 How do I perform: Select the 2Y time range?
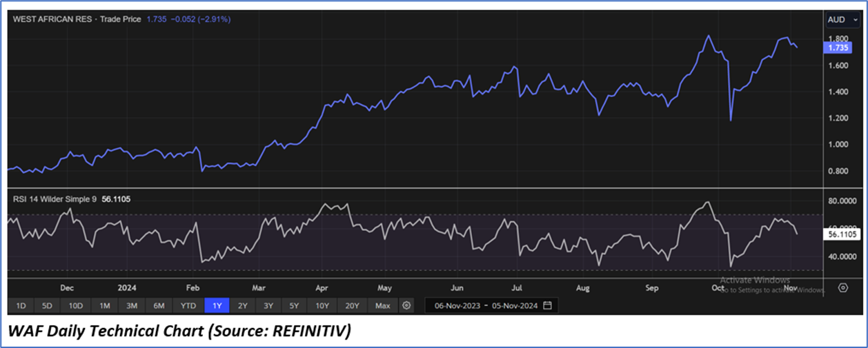(243, 305)
